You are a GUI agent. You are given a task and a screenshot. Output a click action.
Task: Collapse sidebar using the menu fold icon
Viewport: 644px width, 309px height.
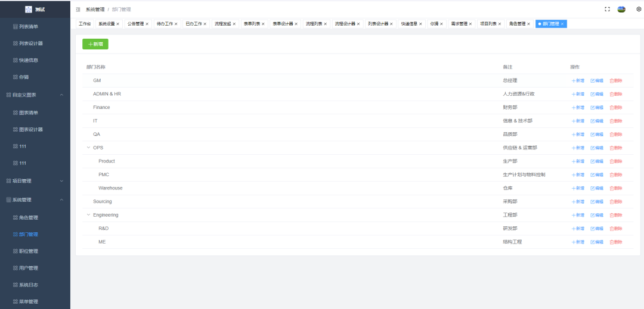[x=78, y=10]
